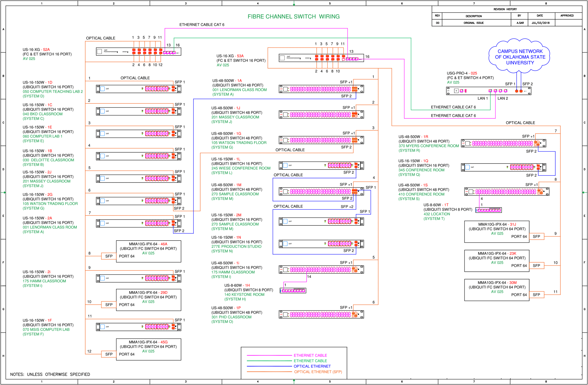Viewport: 588px width, 385px height.
Task: Click the magenta Ethernet Cable legend line
Action: coord(269,355)
